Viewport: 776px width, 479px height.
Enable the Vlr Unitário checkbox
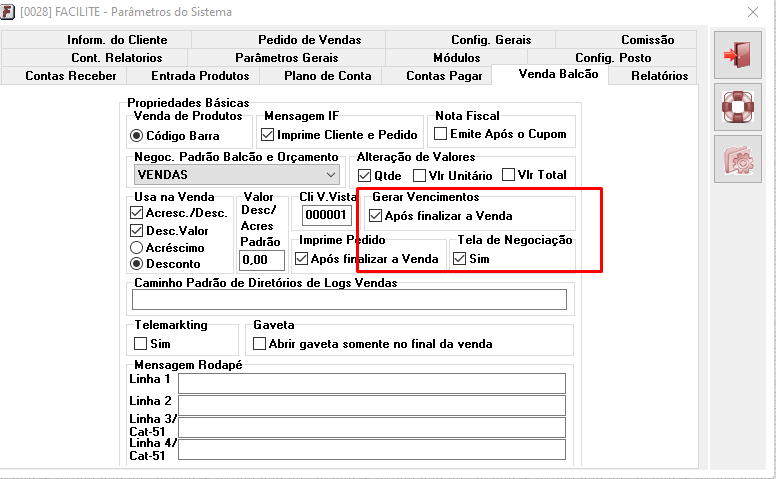click(419, 176)
